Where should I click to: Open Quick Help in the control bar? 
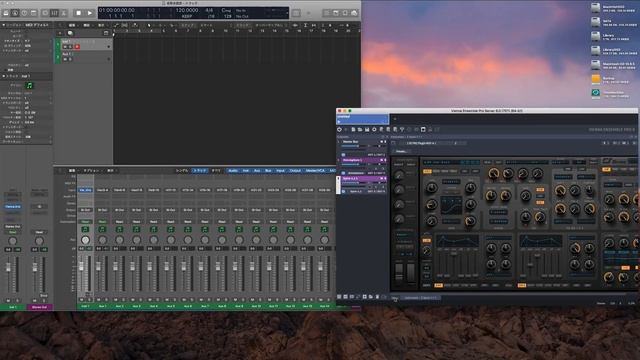tap(24, 13)
